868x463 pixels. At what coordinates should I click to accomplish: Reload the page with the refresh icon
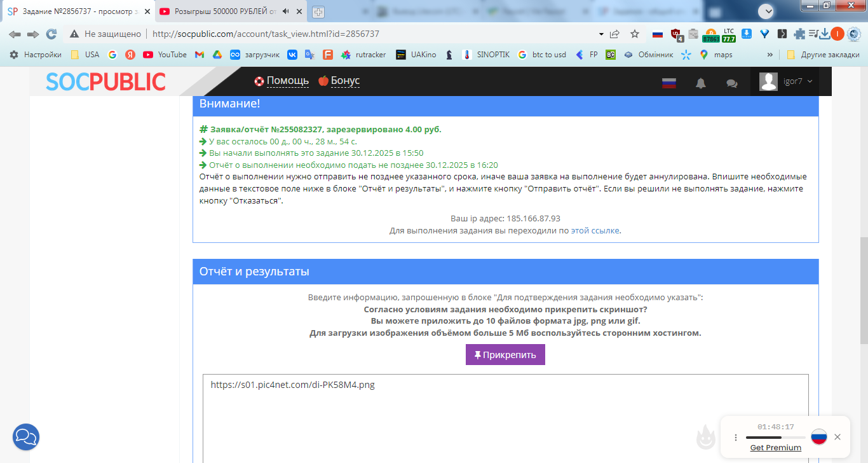pyautogui.click(x=51, y=34)
